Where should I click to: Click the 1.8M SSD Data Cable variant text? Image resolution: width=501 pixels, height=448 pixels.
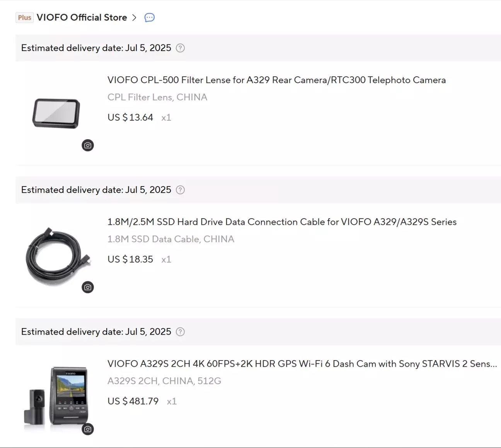coord(171,239)
